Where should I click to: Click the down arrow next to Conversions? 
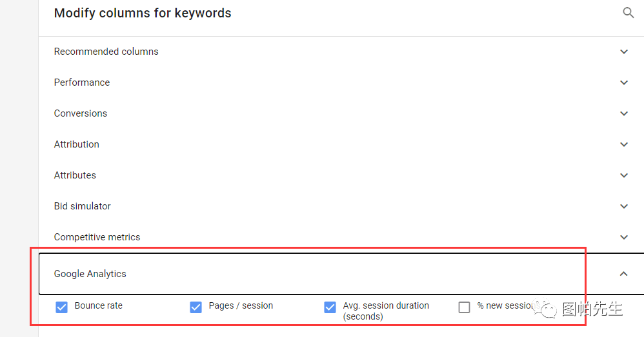click(x=624, y=113)
